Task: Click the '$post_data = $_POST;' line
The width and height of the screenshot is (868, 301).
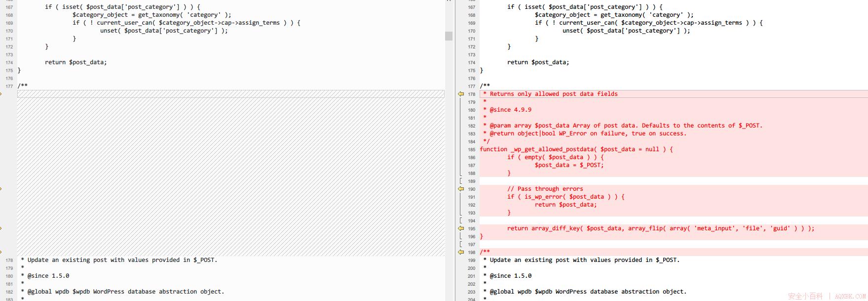Action: (x=569, y=165)
